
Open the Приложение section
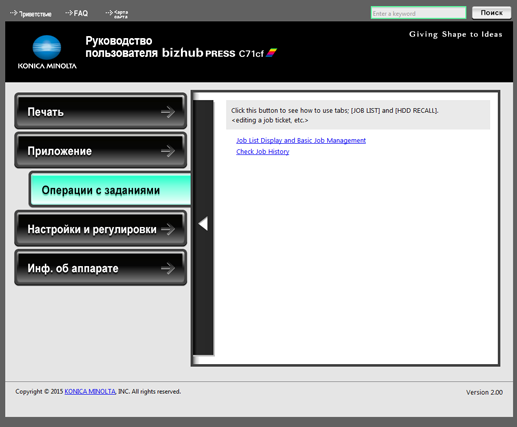point(101,150)
